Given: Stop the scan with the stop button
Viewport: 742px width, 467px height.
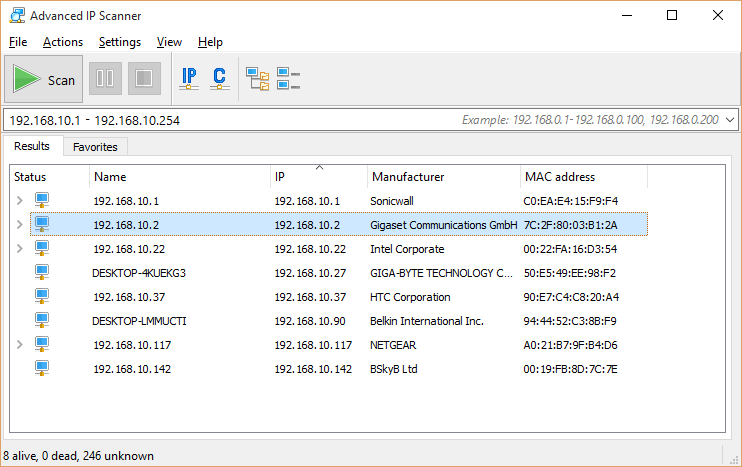Looking at the screenshot, I should click(x=144, y=78).
